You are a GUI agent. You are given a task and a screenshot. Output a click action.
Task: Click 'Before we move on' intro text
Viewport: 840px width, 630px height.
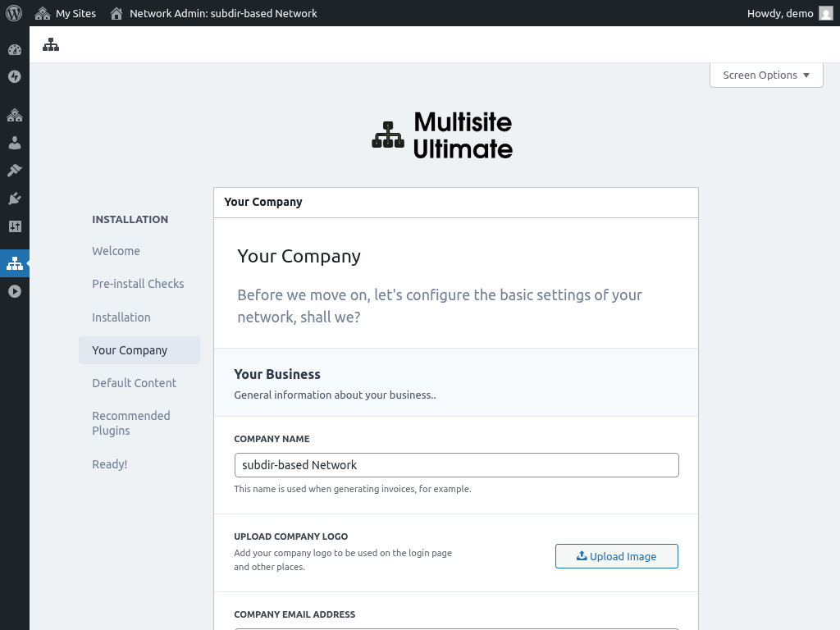[440, 306]
